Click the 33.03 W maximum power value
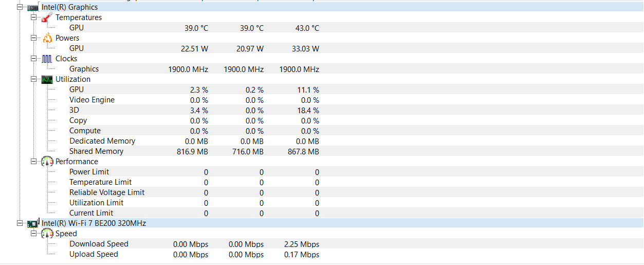The height and width of the screenshot is (265, 644). pyautogui.click(x=305, y=49)
